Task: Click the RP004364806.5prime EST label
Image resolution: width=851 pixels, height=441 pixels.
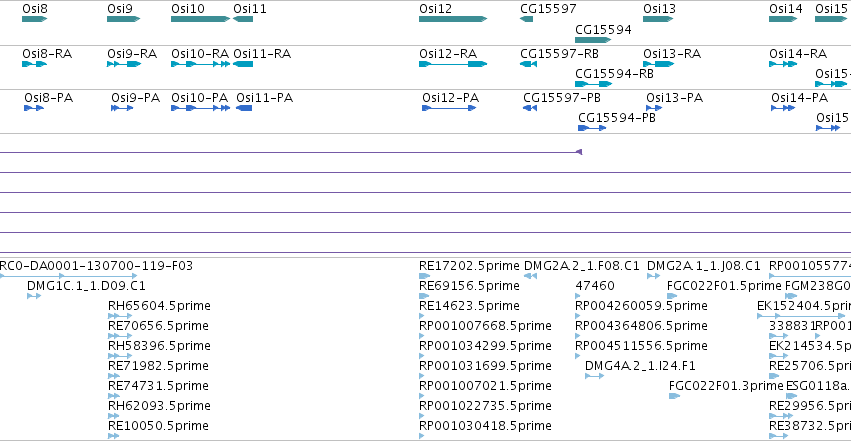Action: click(x=642, y=326)
